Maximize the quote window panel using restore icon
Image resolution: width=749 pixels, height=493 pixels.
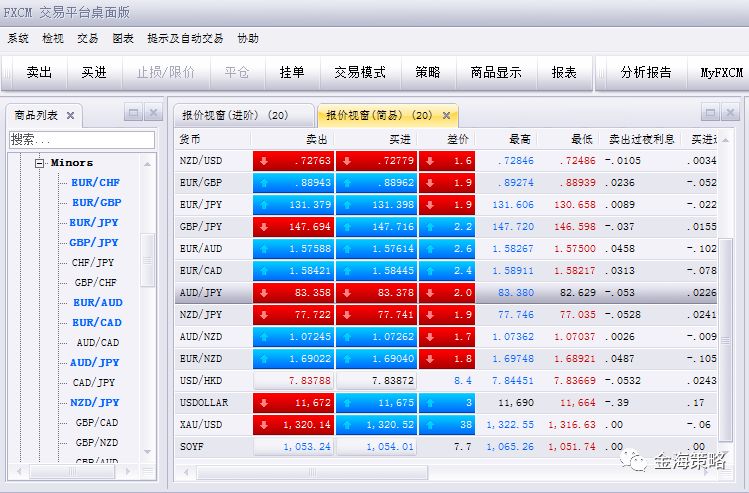(x=709, y=113)
